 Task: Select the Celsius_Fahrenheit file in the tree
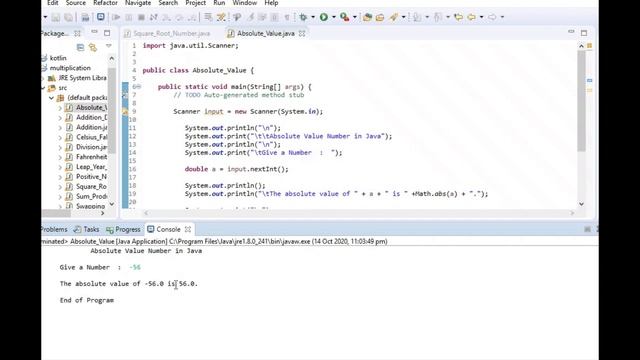click(92, 137)
